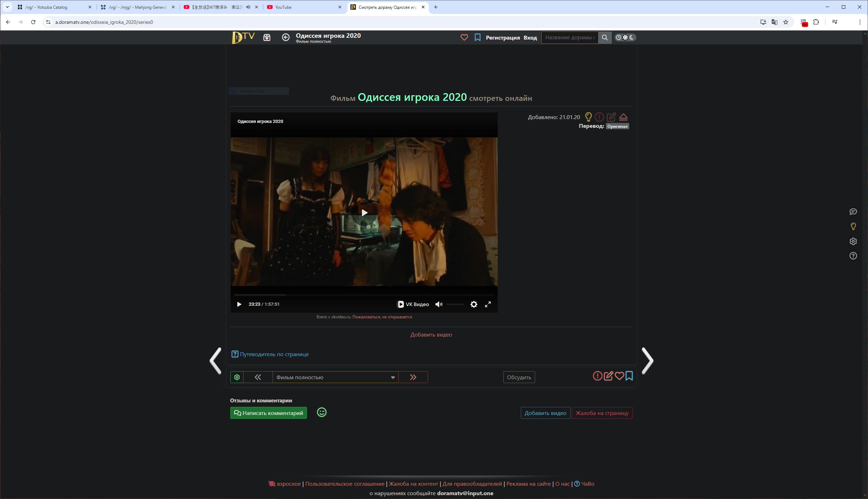
Task: Click the bookmark icon in the bottom toolbar
Action: coord(629,376)
